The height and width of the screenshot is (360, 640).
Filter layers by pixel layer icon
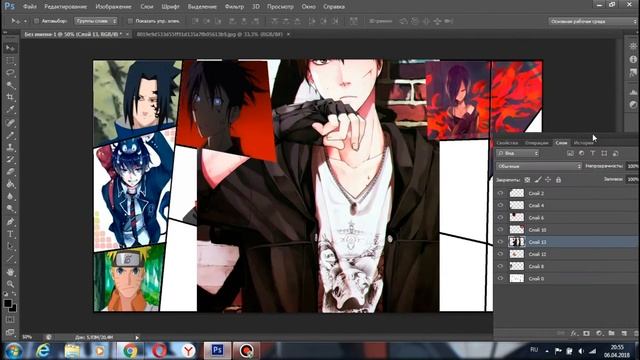[570, 153]
